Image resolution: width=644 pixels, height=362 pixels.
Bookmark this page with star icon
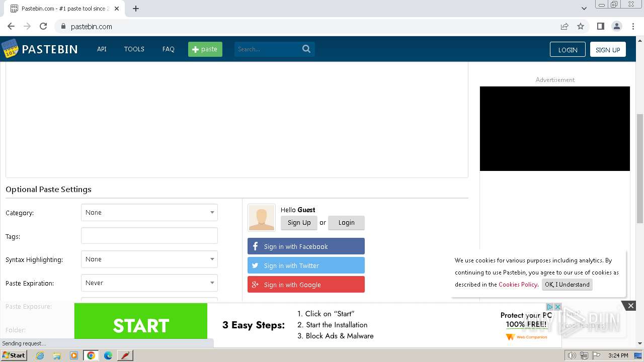581,26
